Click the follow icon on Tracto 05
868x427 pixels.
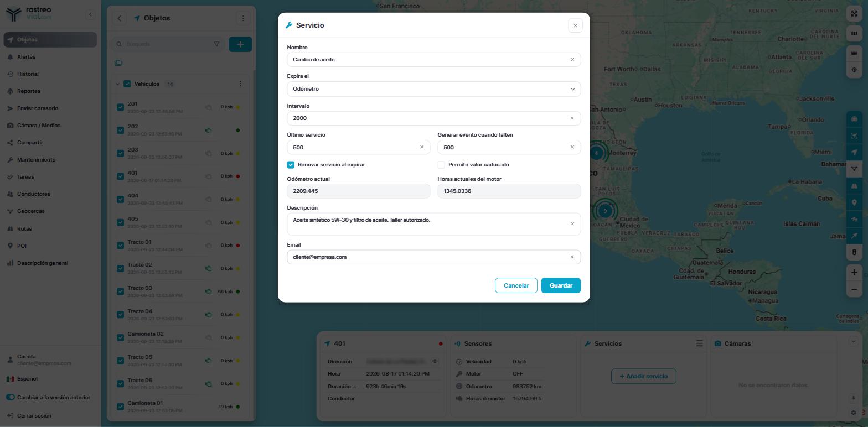209,361
